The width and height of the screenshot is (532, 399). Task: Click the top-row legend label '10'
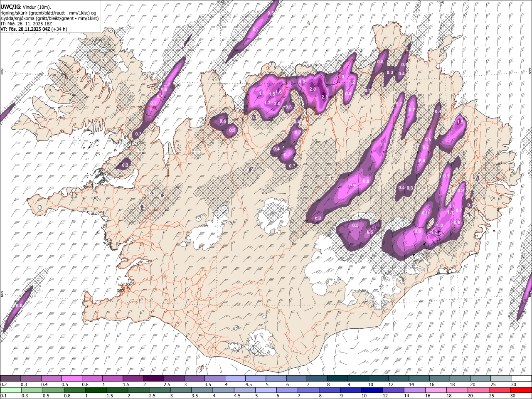[371, 384]
